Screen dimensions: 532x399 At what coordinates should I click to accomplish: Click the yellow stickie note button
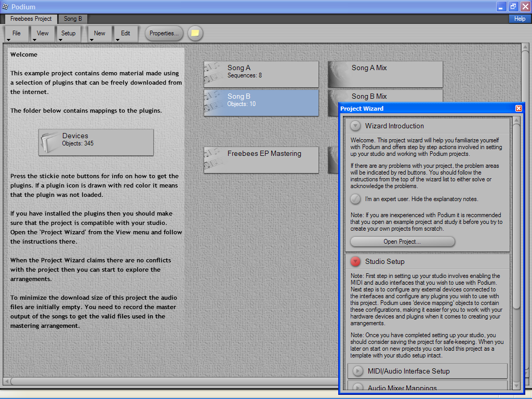195,33
